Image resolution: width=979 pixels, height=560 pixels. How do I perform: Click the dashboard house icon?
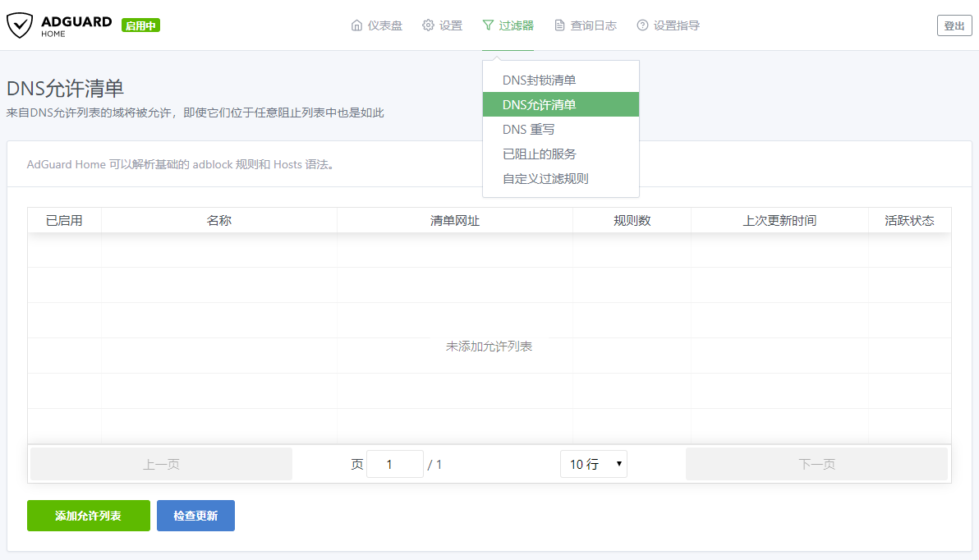coord(356,25)
